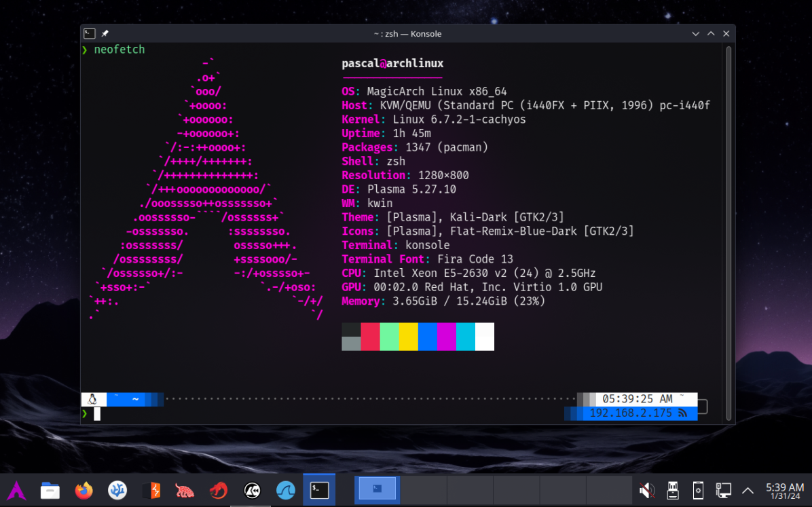
Task: Launch the red dragon app in taskbar
Action: pyautogui.click(x=219, y=490)
